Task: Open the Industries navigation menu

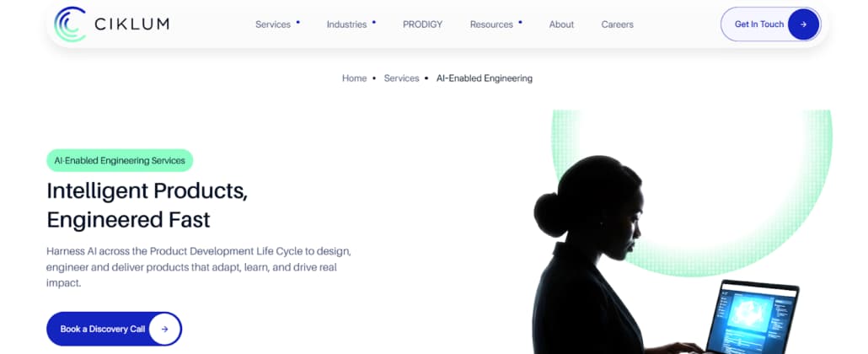Action: [346, 24]
